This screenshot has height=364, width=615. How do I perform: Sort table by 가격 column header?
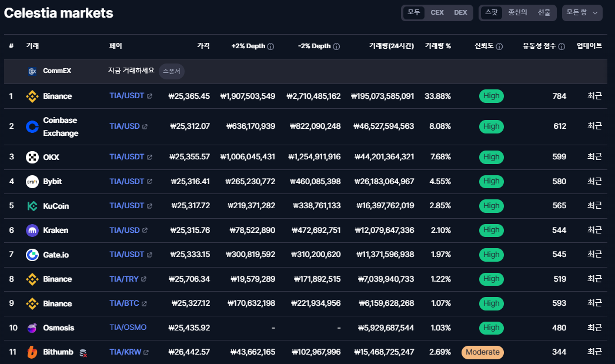[x=203, y=46]
